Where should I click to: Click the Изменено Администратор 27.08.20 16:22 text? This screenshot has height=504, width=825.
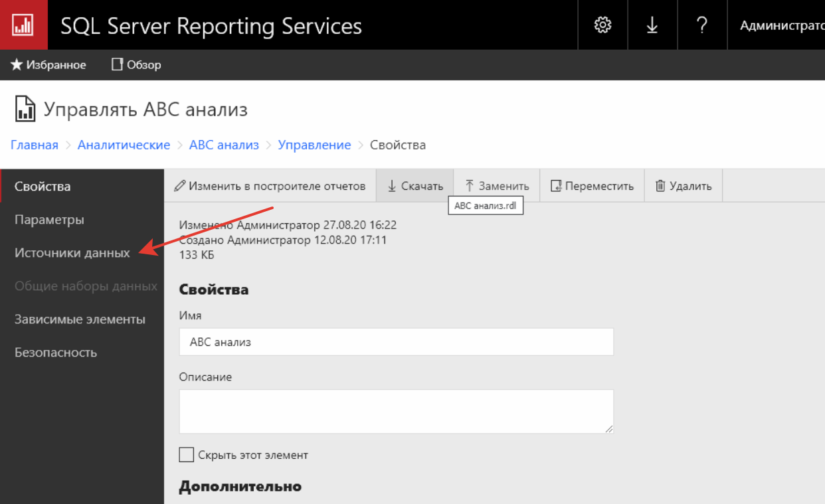(x=288, y=225)
